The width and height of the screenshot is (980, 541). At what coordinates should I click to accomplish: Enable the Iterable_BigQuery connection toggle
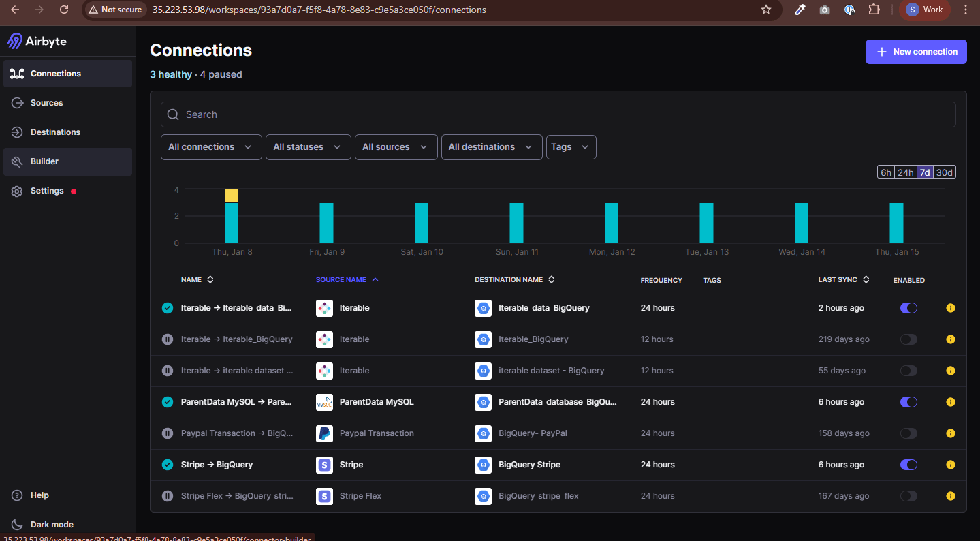(908, 339)
